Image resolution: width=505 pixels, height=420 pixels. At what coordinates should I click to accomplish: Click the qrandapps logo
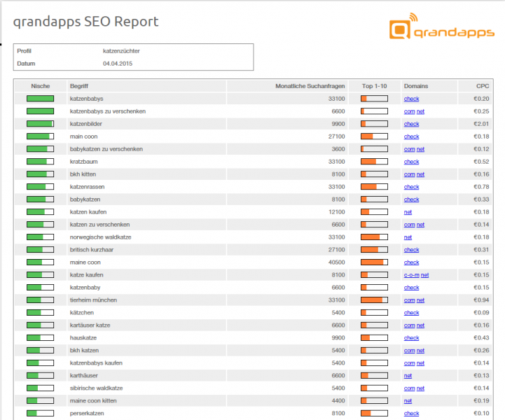(441, 27)
